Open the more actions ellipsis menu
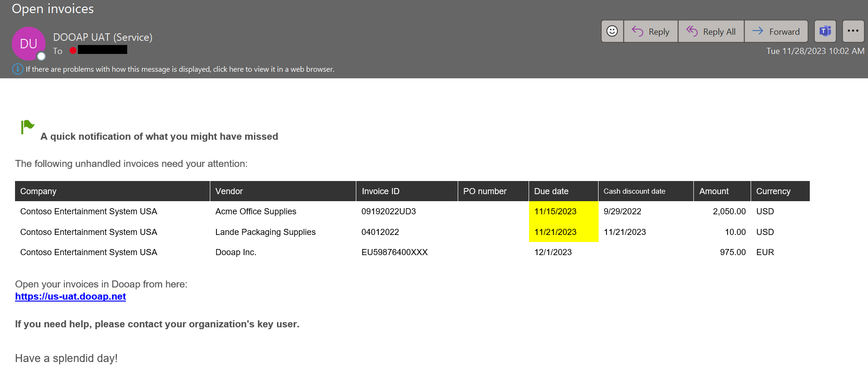 pos(853,31)
